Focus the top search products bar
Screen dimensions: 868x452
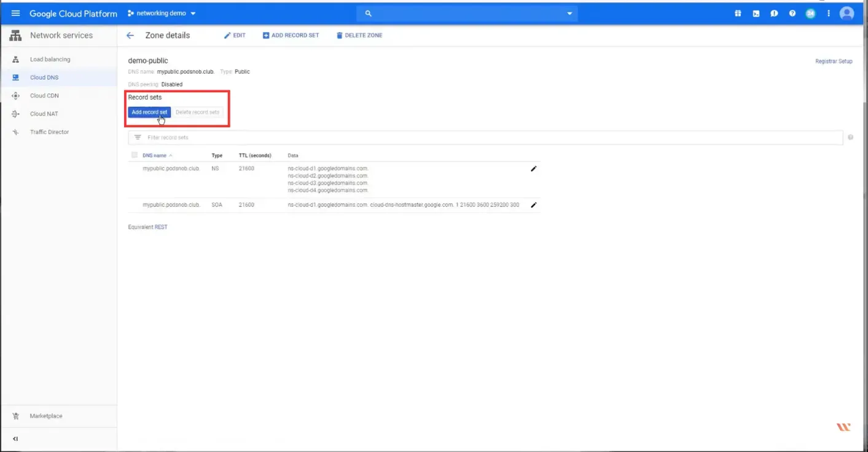coord(467,14)
